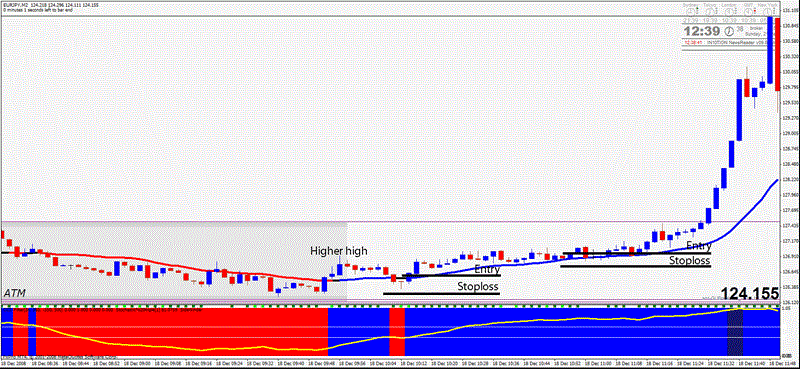
Task: Click the Sydney session clock icon
Action: pyautogui.click(x=690, y=12)
